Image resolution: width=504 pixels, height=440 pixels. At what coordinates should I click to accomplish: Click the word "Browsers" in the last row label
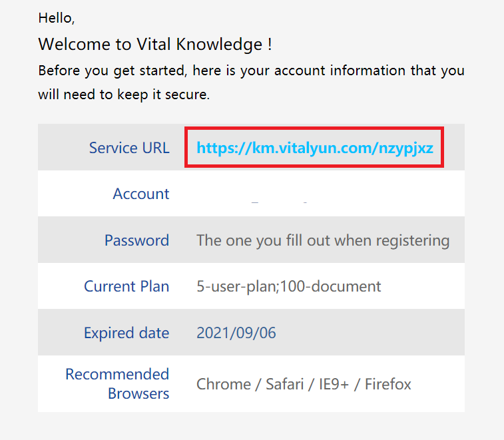tap(138, 393)
